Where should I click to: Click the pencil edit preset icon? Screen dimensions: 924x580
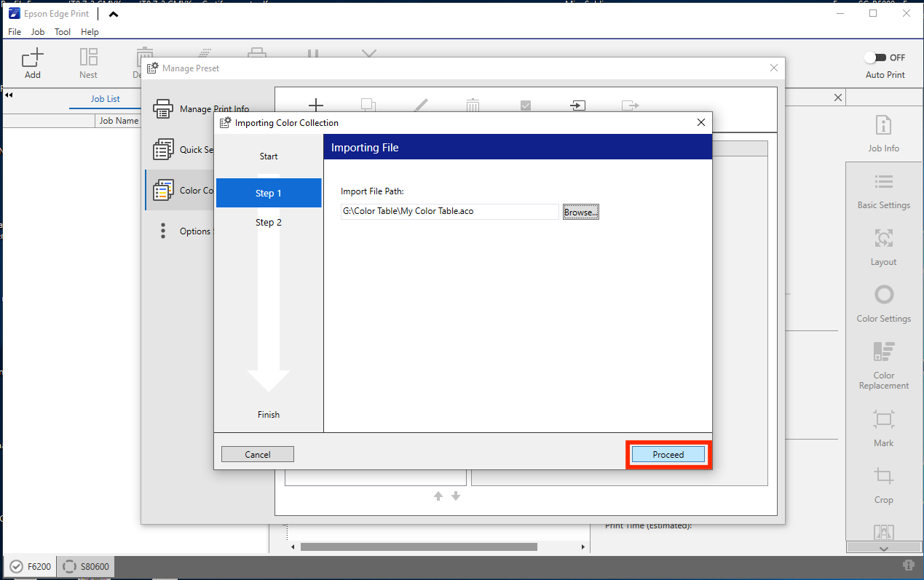[x=421, y=106]
